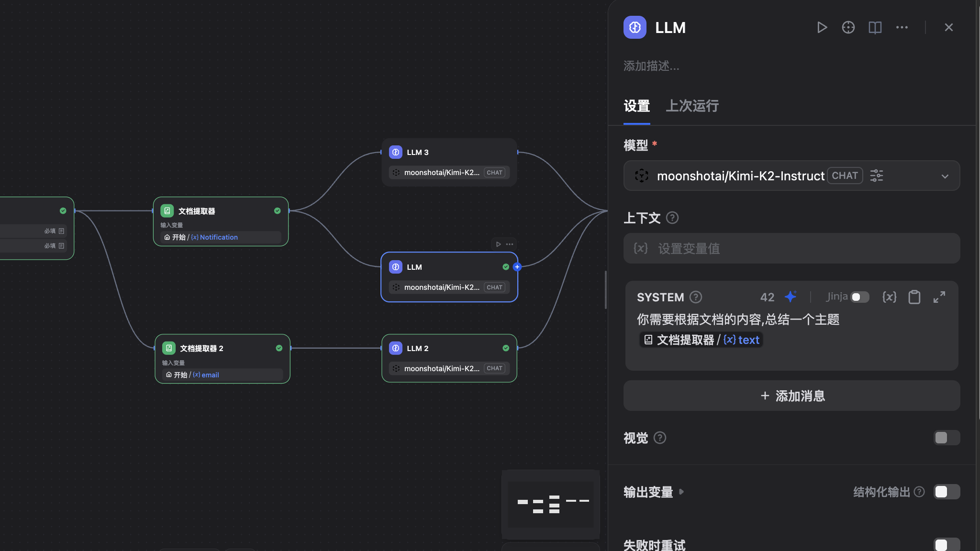Click the SYSTEM prompt help icon
Screen dimensions: 980x551
click(695, 297)
